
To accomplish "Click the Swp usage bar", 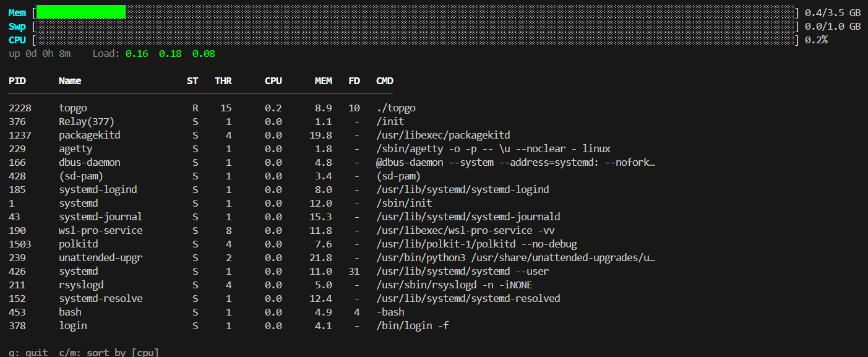I will (415, 27).
